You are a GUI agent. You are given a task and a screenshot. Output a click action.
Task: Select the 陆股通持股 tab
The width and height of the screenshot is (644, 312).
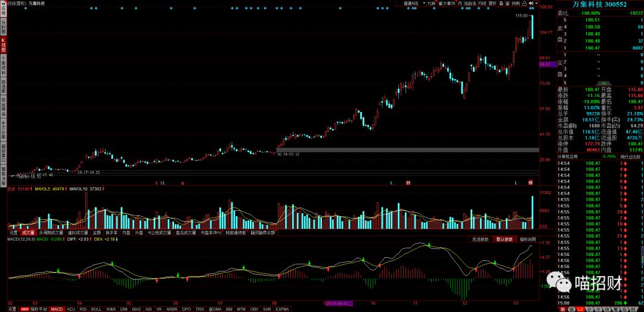coord(236,232)
